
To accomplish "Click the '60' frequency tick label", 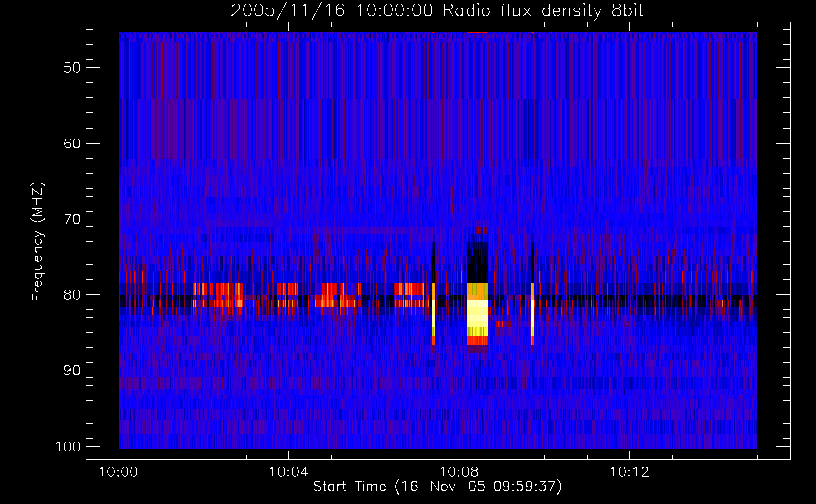I will [x=72, y=143].
